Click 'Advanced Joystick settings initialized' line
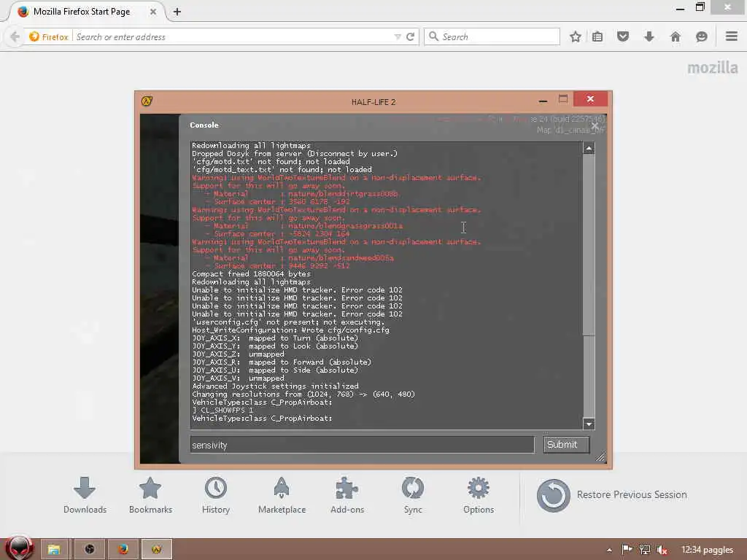The width and height of the screenshot is (747, 560). click(x=275, y=386)
